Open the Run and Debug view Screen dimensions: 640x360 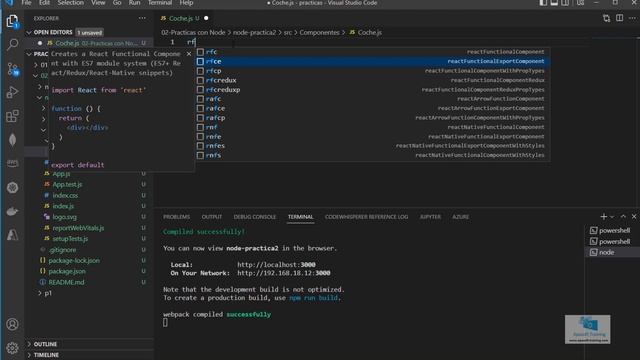12,92
